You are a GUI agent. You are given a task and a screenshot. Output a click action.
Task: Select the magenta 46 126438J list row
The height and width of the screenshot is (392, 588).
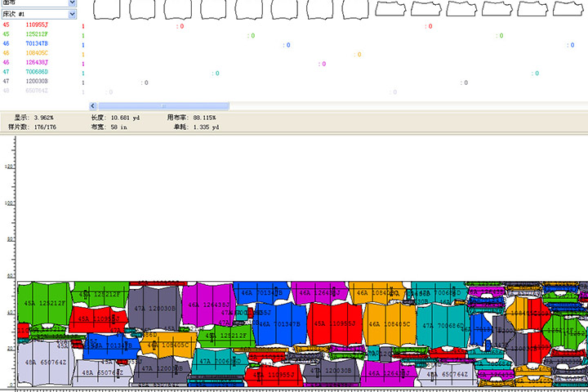pyautogui.click(x=38, y=63)
